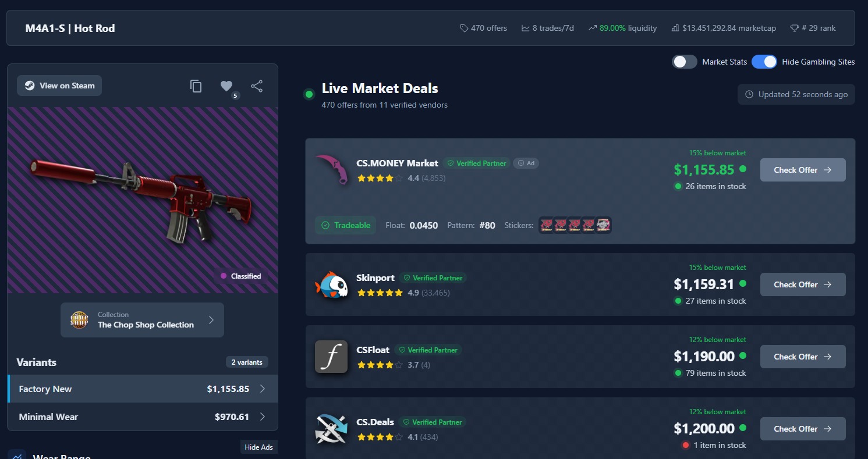Click the share icon

click(x=257, y=86)
